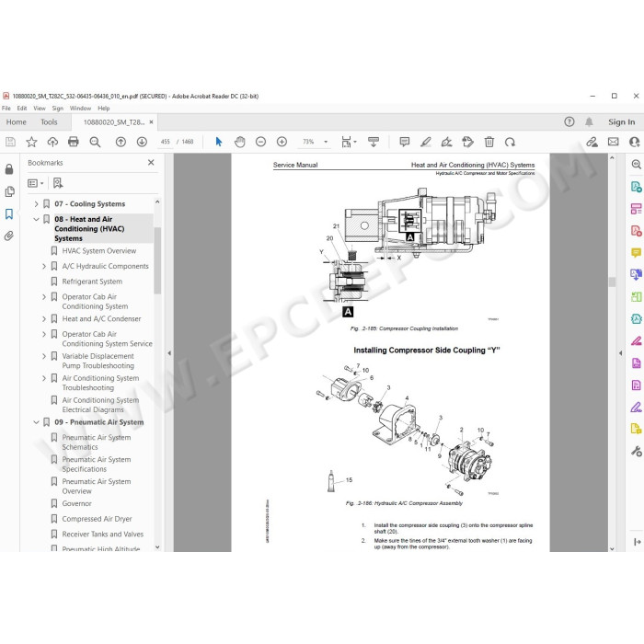The width and height of the screenshot is (644, 644).
Task: Expand Heat and A/C Condenser bookmark
Action: pos(44,318)
